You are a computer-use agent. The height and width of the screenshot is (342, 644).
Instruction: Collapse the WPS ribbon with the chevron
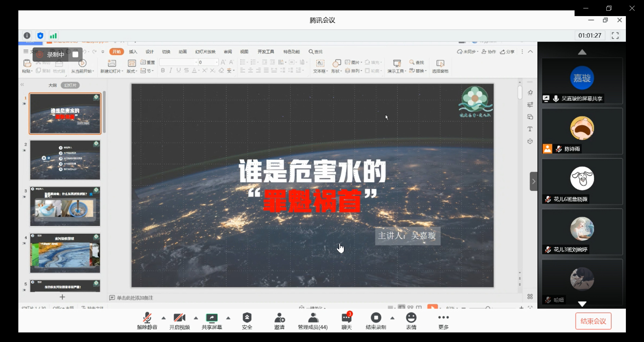[x=530, y=52]
